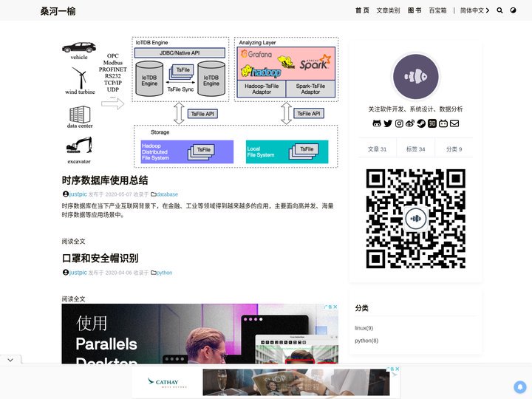Open the 简体中文 language dropdown
Screen dimensions: 532x399
point(474,10)
